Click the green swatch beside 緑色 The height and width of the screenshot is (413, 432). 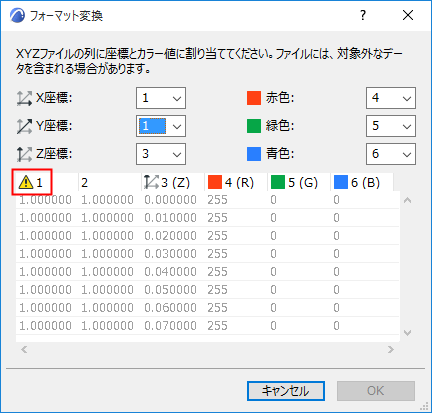point(254,126)
